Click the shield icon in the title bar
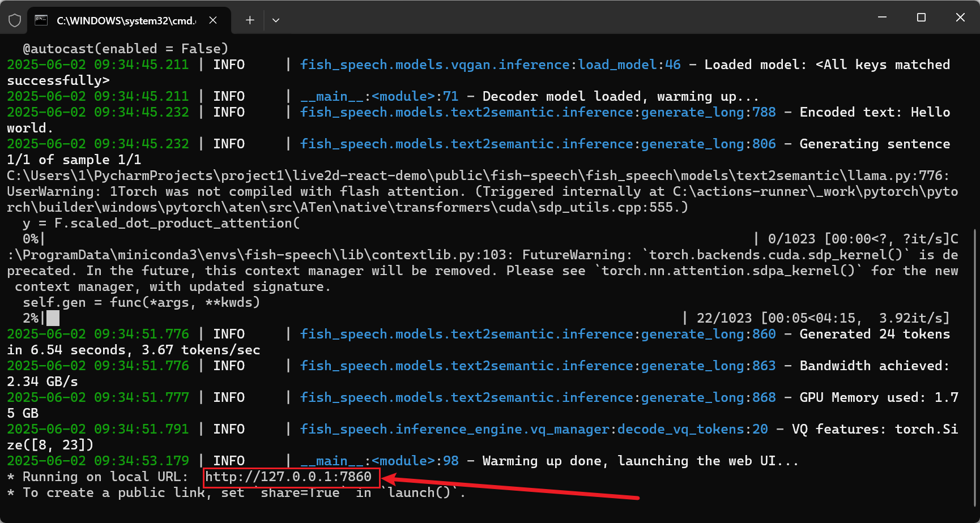 14,20
